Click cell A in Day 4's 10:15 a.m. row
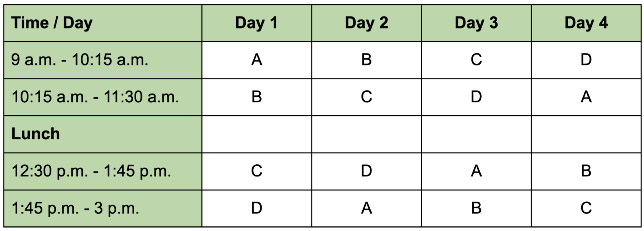This screenshot has width=644, height=231. [x=586, y=97]
